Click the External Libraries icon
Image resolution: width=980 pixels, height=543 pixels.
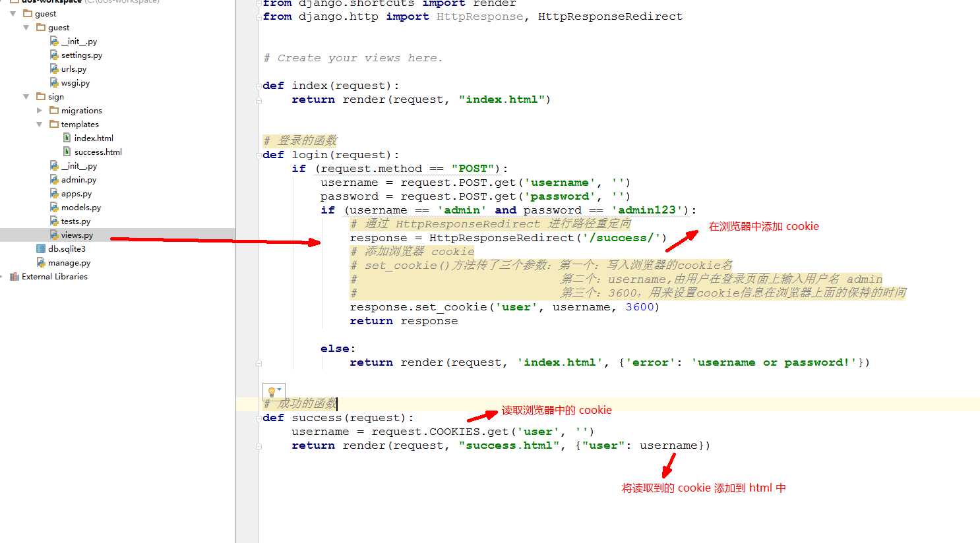tap(15, 277)
